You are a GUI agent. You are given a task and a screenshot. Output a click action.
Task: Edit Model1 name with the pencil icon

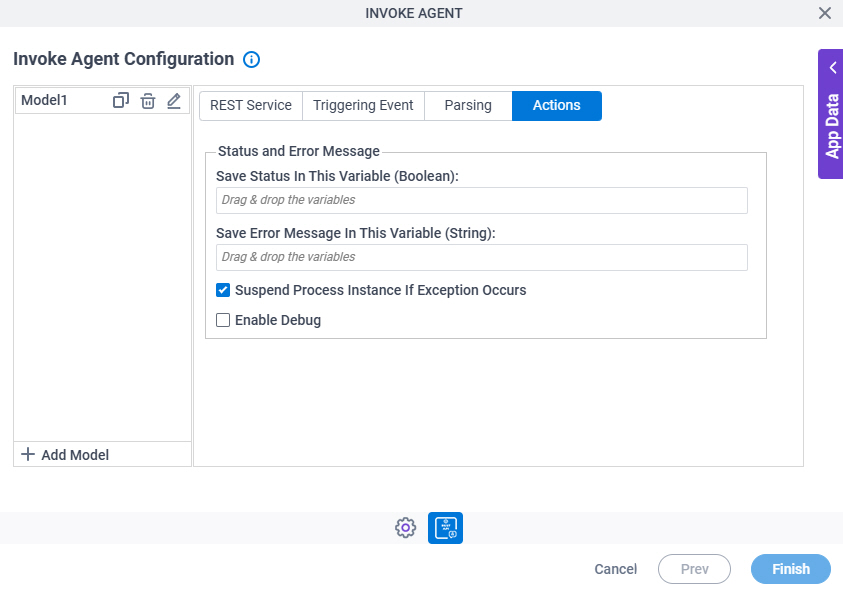[174, 101]
